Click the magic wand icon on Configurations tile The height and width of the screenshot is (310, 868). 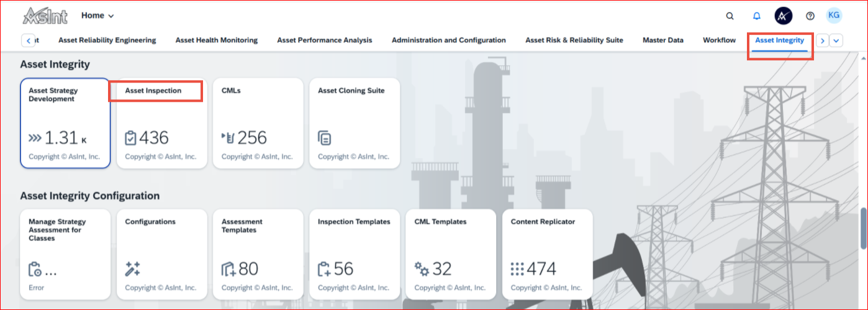[132, 269]
